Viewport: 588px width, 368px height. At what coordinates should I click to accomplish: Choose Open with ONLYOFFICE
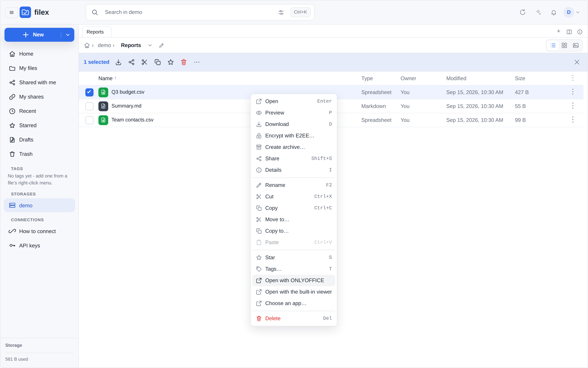(294, 280)
